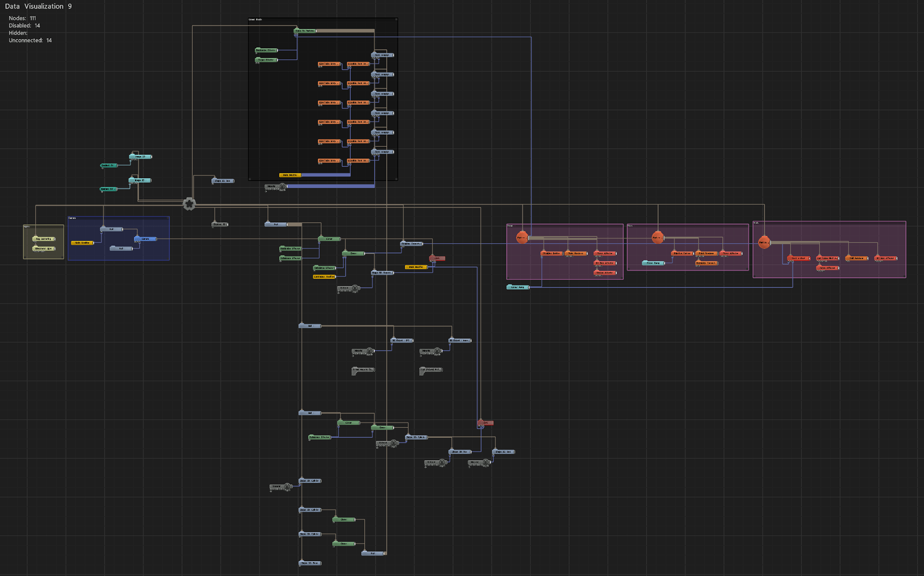This screenshot has height=576, width=924.
Task: Click the Velocity Affector node
Action: [605, 273]
